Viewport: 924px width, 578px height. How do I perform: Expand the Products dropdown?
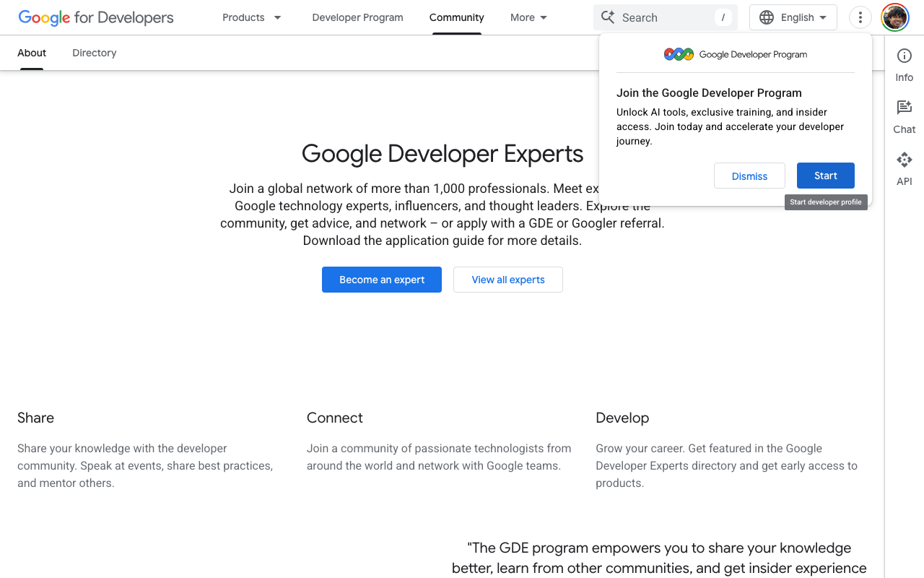(x=251, y=17)
